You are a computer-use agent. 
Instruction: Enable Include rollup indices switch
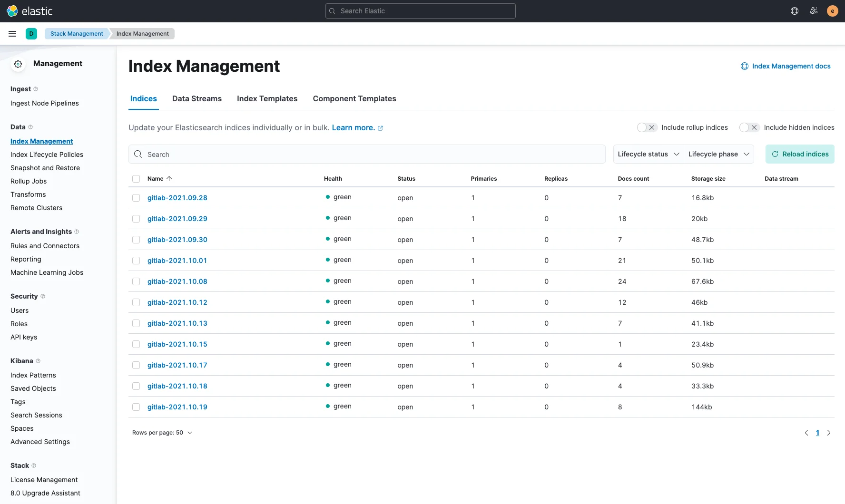(647, 127)
